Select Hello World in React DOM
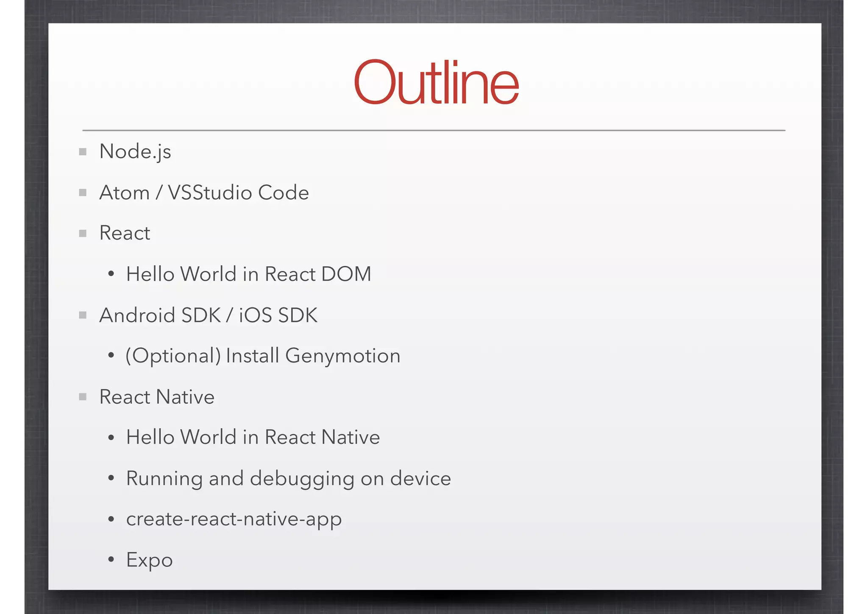Screen dimensions: 868x614 click(248, 274)
